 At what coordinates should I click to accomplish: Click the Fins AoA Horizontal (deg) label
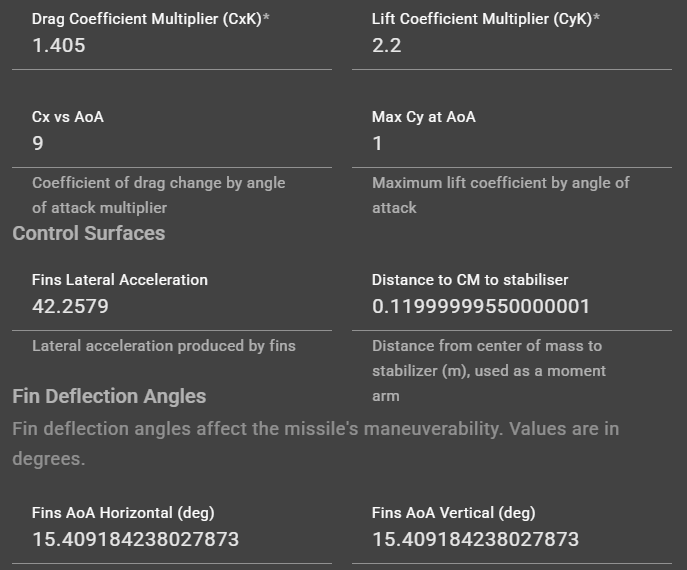pos(123,513)
